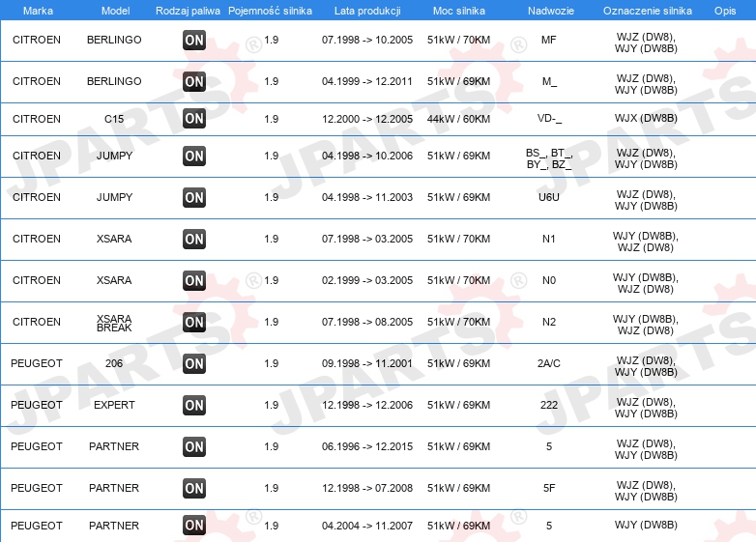The width and height of the screenshot is (756, 542).
Task: Click the Rodzaj paliwa column header
Action: click(188, 11)
